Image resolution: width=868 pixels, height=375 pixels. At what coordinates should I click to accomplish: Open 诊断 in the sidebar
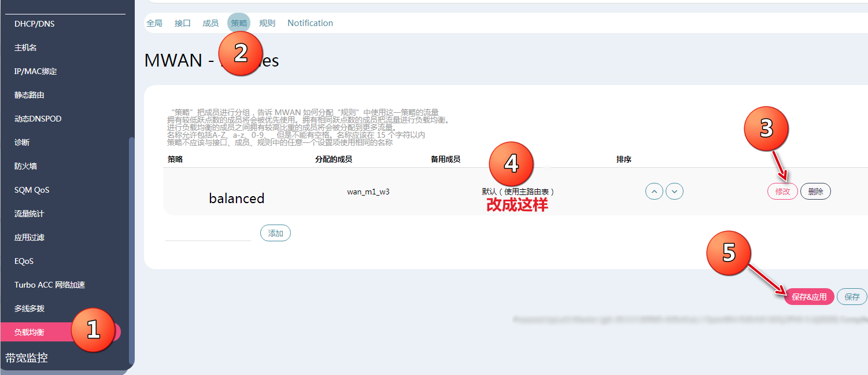coord(22,142)
